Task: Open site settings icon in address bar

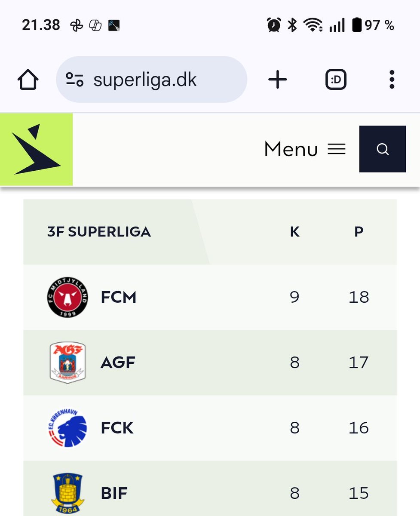Action: pyautogui.click(x=74, y=80)
